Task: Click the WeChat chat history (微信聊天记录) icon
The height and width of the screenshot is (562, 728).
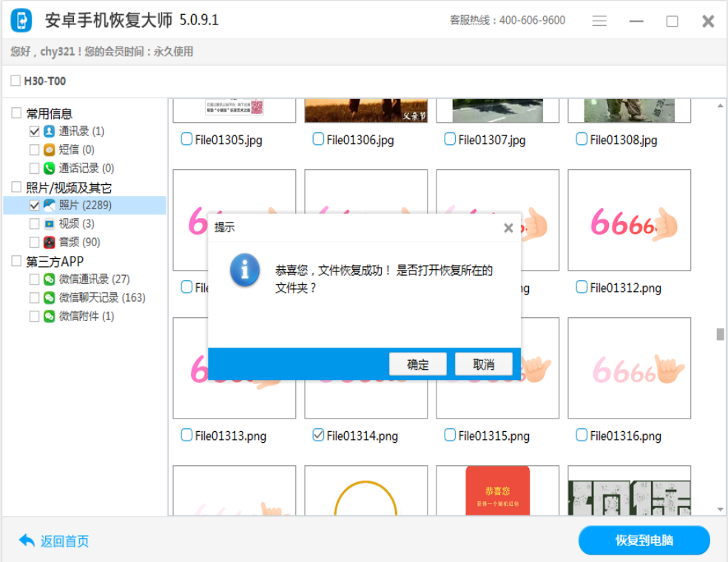Action: point(50,298)
